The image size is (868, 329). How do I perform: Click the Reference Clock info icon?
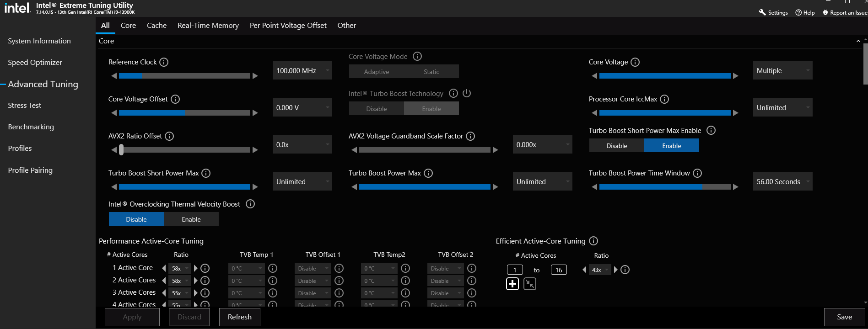click(164, 62)
